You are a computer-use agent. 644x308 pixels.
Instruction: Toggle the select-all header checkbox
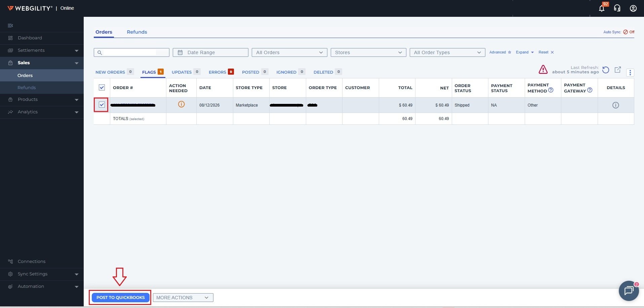[x=102, y=87]
